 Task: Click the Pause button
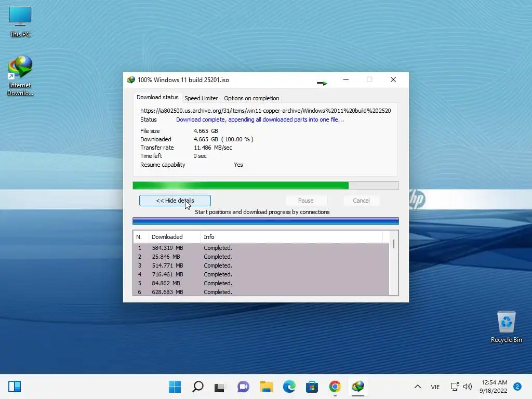point(305,201)
